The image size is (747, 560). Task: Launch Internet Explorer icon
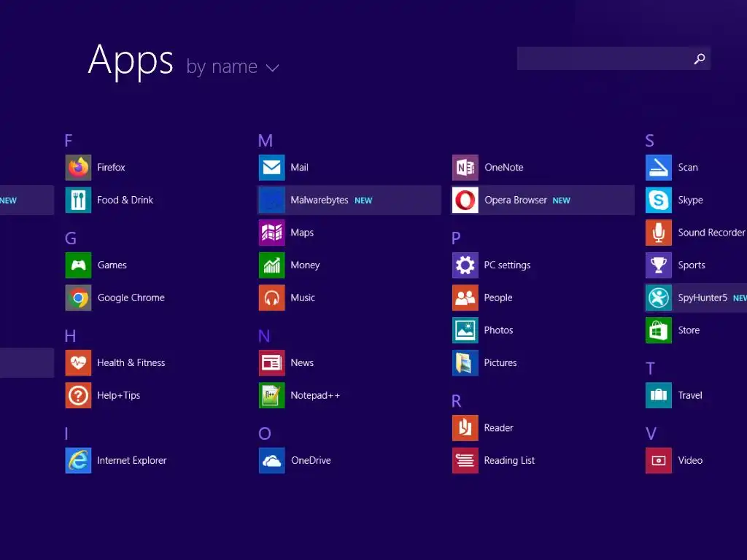[78, 461]
